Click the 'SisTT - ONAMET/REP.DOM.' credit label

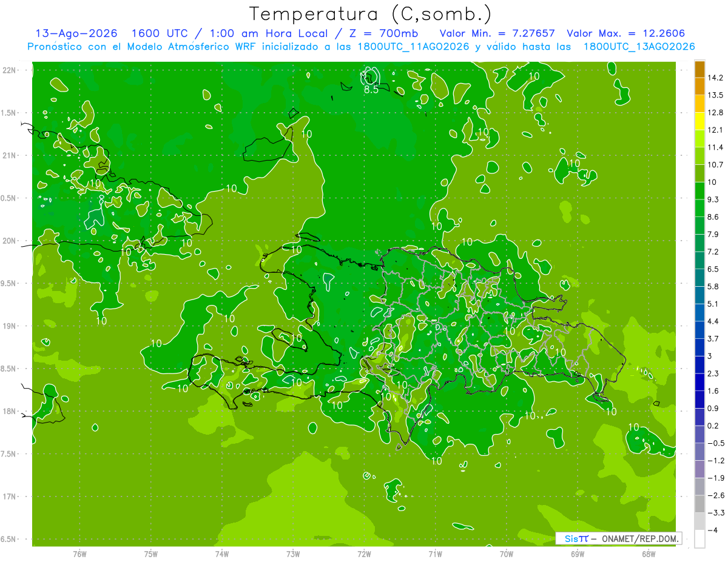click(619, 538)
